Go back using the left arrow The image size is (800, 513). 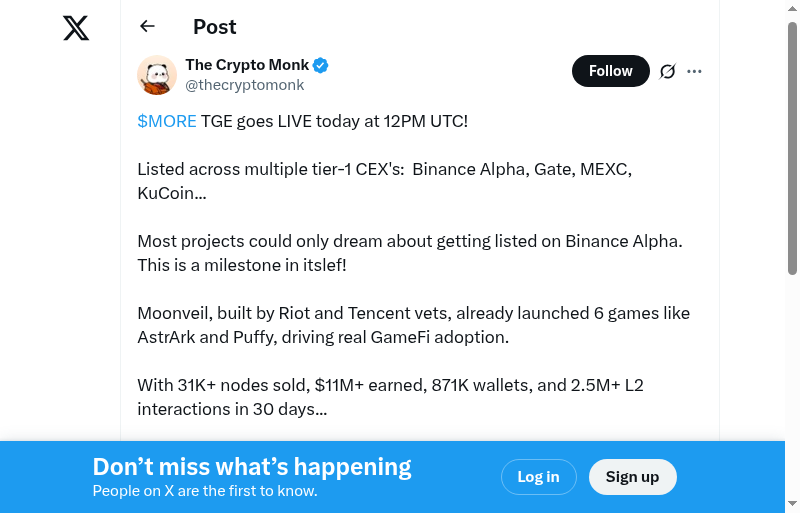[x=148, y=27]
